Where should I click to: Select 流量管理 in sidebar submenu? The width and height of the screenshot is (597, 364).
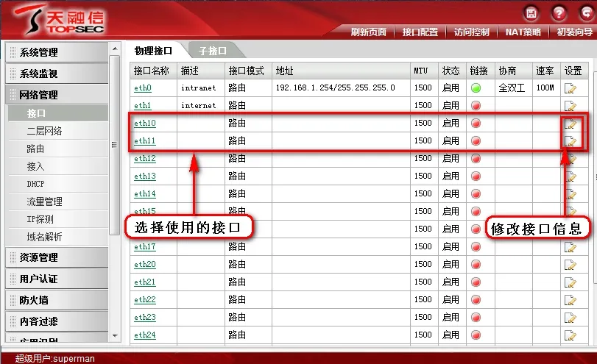[x=58, y=201]
